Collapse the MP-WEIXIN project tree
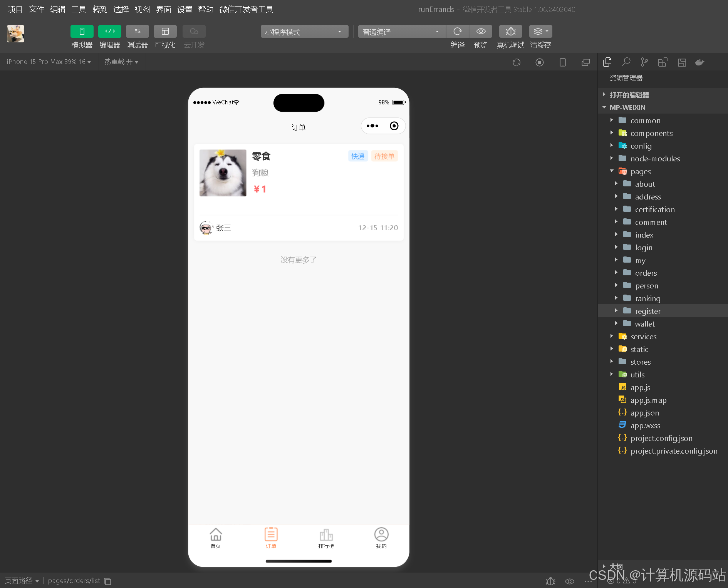Image resolution: width=728 pixels, height=588 pixels. click(604, 107)
